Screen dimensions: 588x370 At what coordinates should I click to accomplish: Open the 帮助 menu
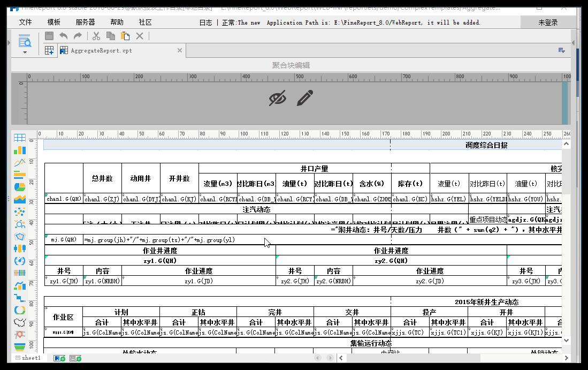point(117,22)
